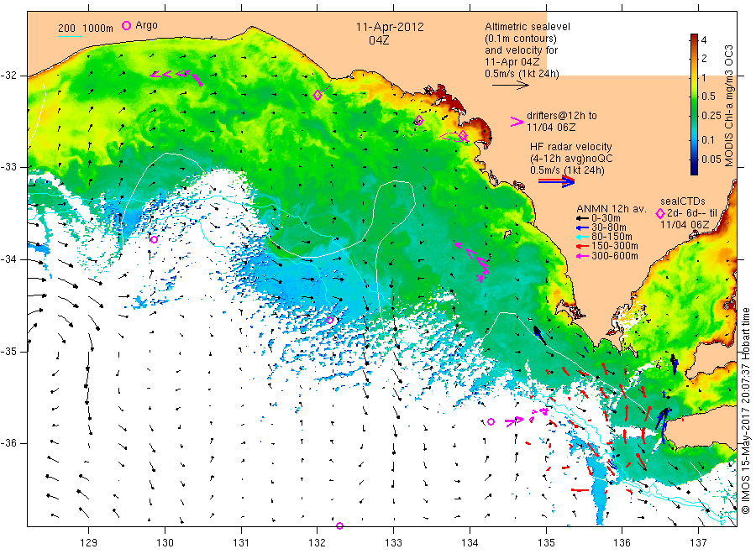Click the '30-80m' depth label
The width and height of the screenshot is (756, 554).
[609, 227]
